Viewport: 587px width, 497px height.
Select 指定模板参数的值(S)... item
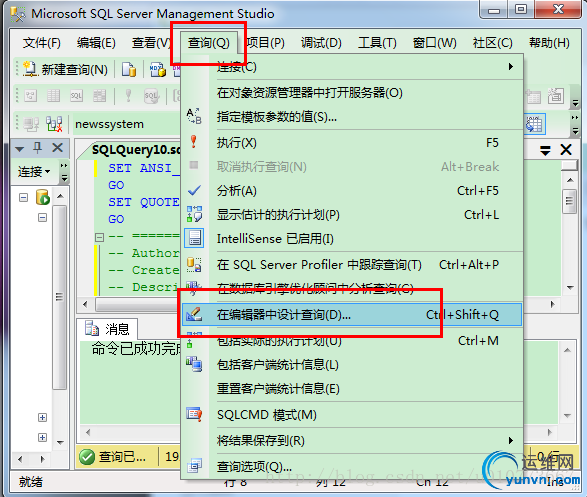(x=352, y=117)
